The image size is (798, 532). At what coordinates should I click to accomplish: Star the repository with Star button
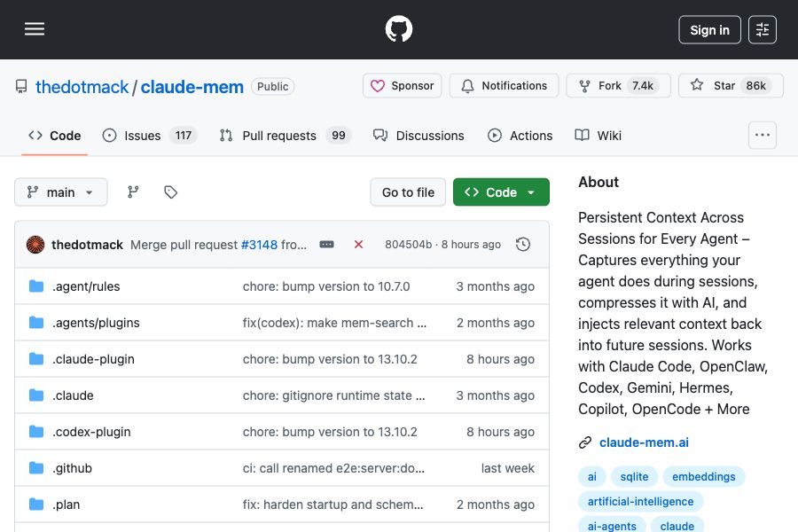pyautogui.click(x=731, y=85)
